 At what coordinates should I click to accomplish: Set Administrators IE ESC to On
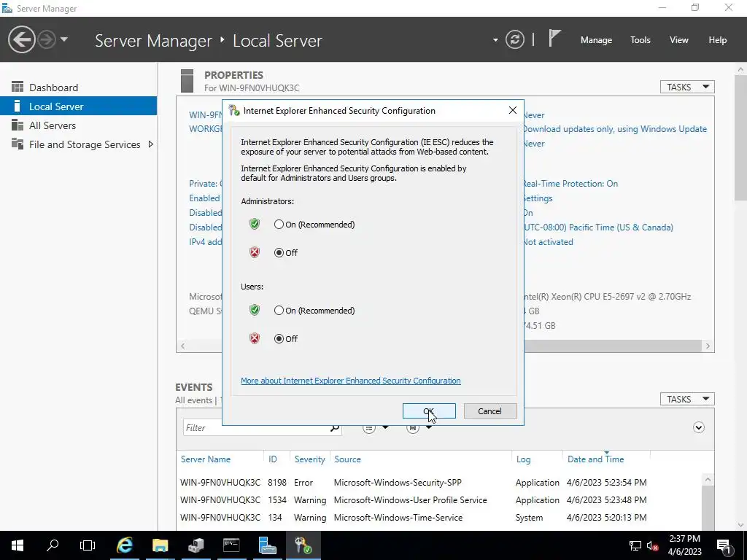pos(279,225)
